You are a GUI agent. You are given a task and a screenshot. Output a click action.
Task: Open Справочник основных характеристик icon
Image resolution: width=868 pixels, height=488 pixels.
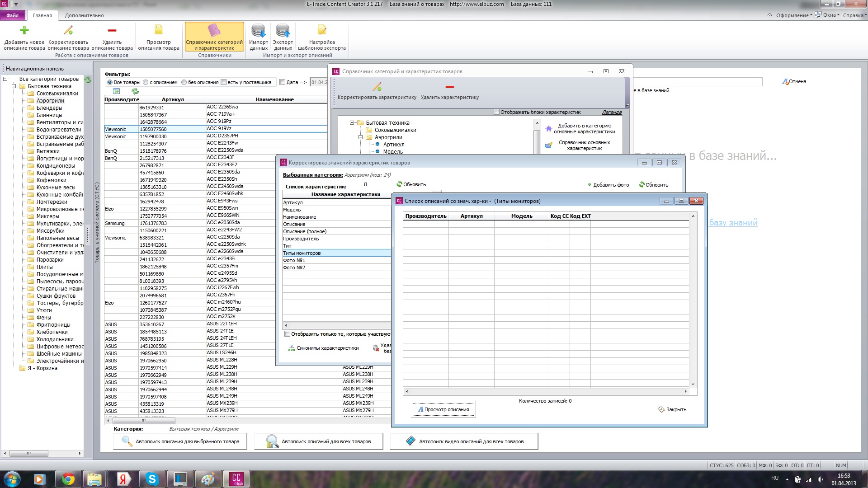pos(548,145)
